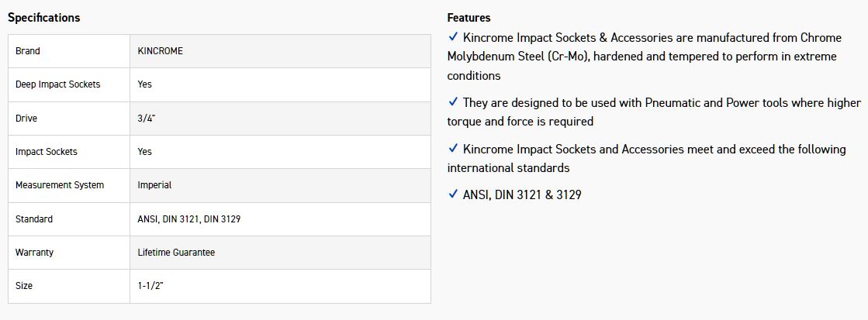
Task: Click the Specifications heading
Action: pyautogui.click(x=43, y=17)
